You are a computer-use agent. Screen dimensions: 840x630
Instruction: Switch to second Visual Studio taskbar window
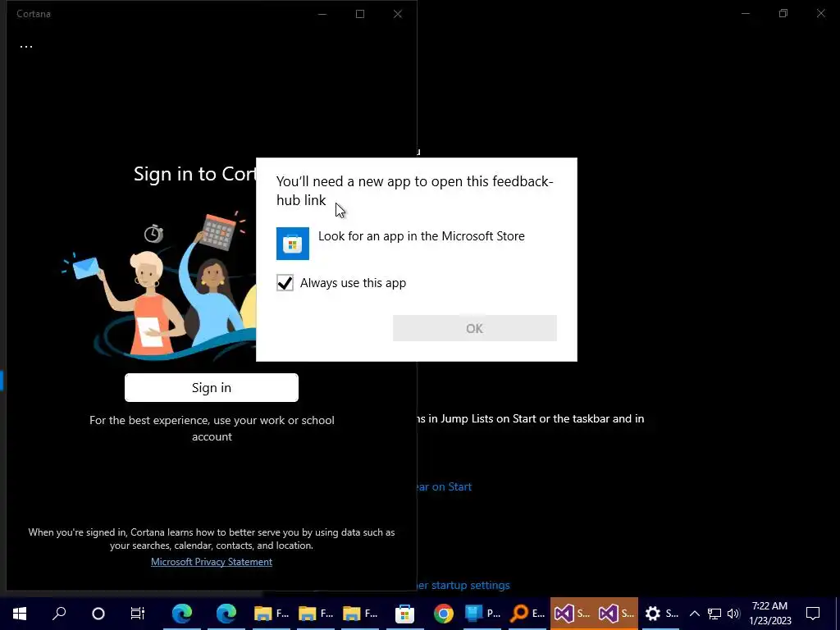[x=616, y=614]
